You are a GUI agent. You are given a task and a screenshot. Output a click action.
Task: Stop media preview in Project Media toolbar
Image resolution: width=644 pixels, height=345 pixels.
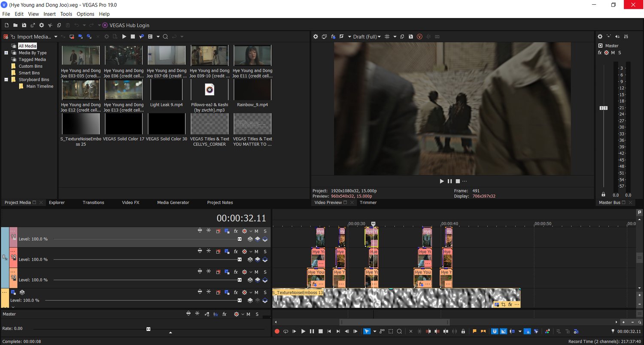(133, 37)
